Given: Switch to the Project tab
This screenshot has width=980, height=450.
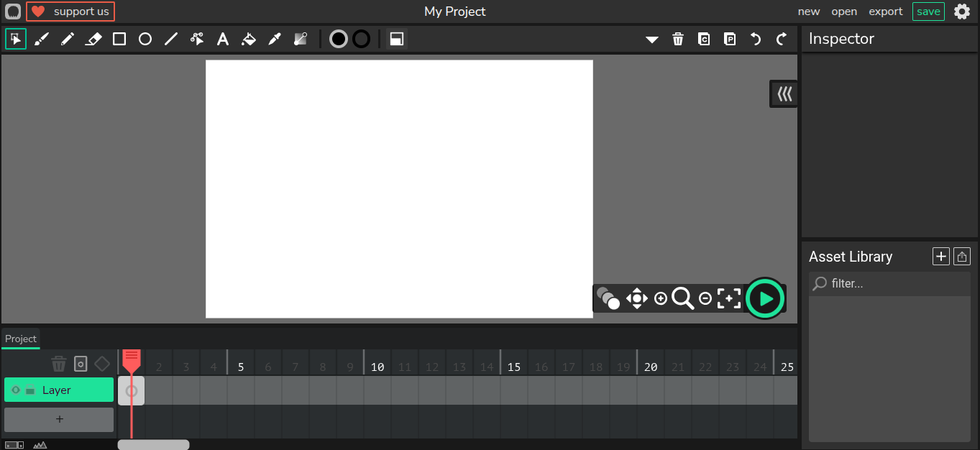Looking at the screenshot, I should (x=21, y=339).
